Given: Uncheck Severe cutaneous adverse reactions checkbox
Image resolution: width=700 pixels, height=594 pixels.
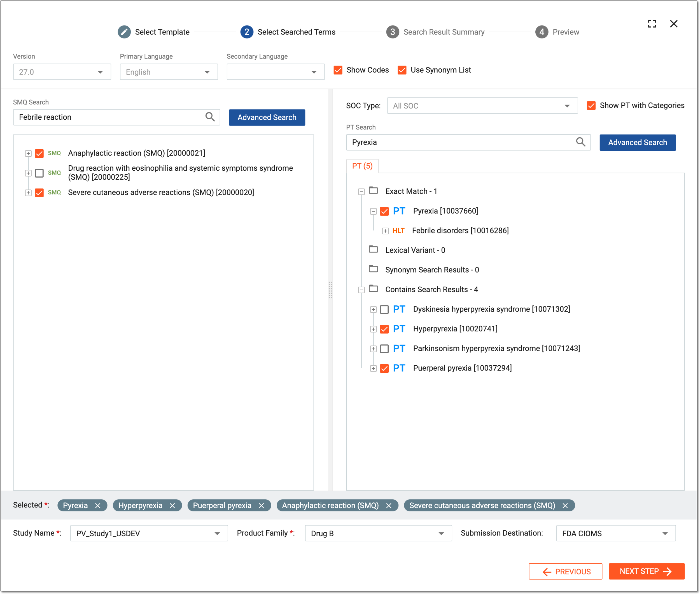Looking at the screenshot, I should (x=39, y=192).
